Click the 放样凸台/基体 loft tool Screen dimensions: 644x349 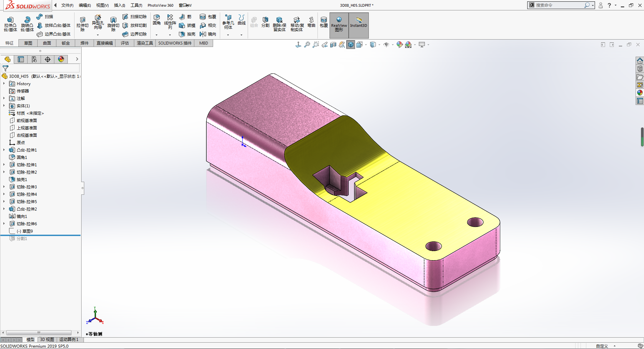coord(54,25)
